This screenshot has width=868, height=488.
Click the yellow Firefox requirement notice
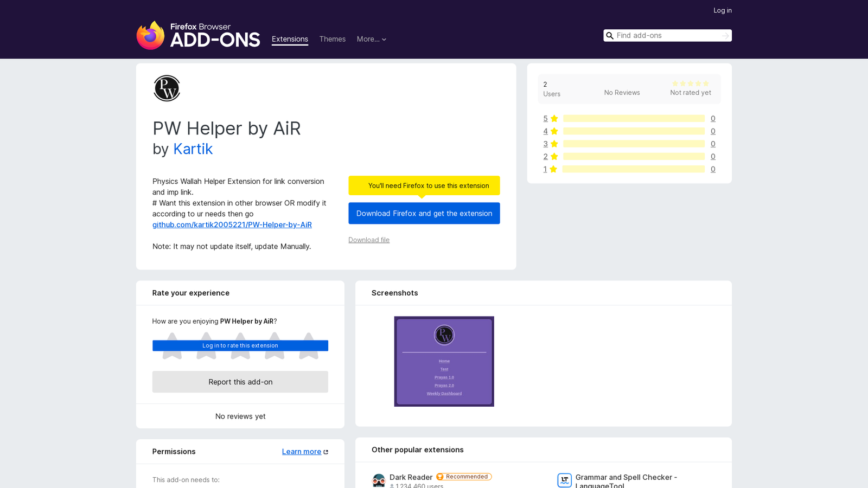tap(424, 185)
